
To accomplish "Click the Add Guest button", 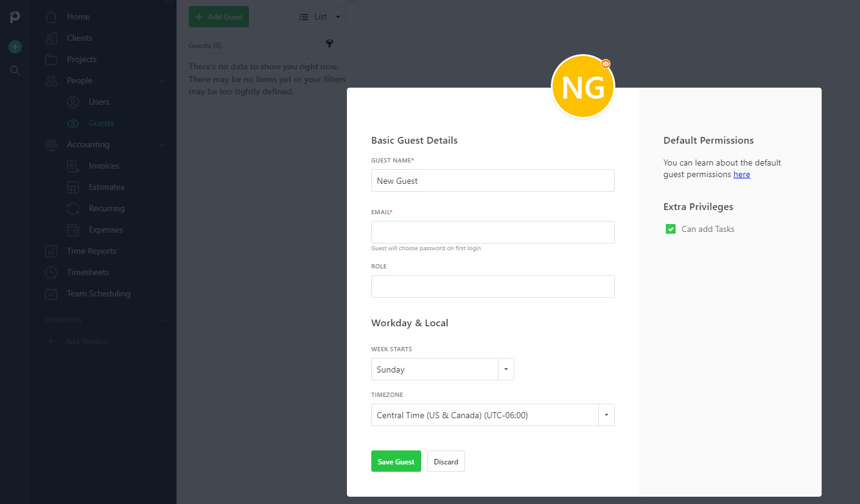I will 218,17.
